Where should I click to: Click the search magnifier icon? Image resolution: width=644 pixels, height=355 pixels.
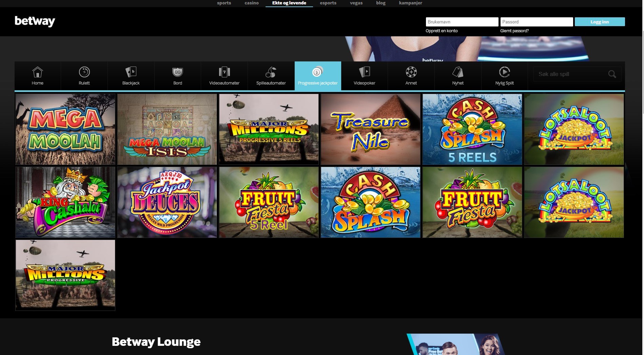(x=612, y=74)
